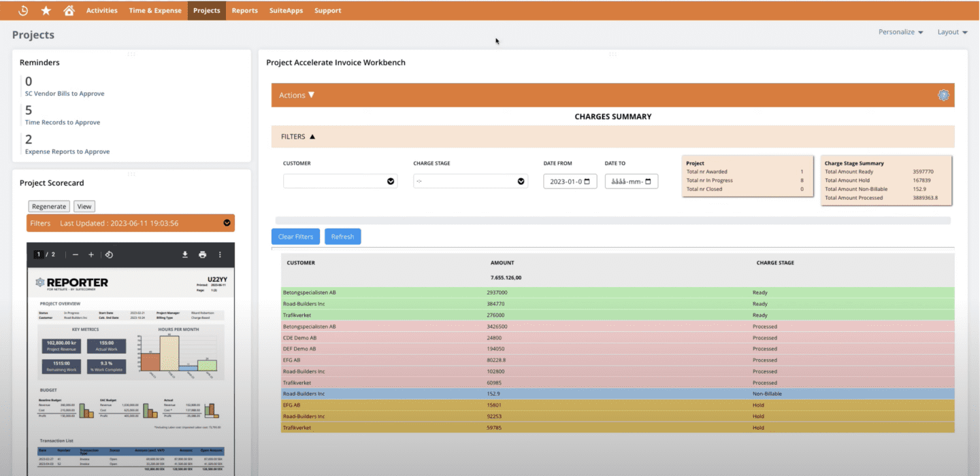Click the Clear Filters button
Screen dimensions: 980x476
pos(295,236)
